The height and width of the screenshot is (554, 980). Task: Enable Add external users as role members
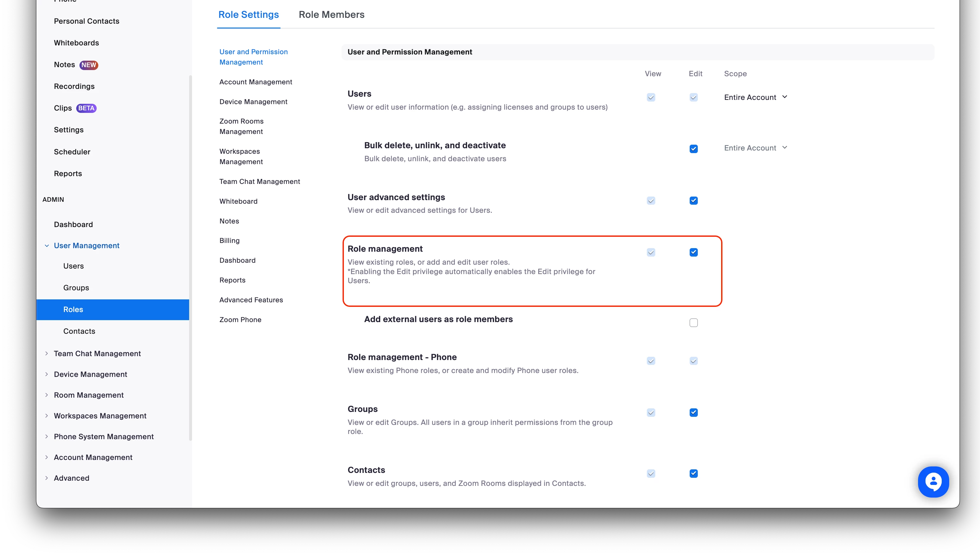(693, 323)
